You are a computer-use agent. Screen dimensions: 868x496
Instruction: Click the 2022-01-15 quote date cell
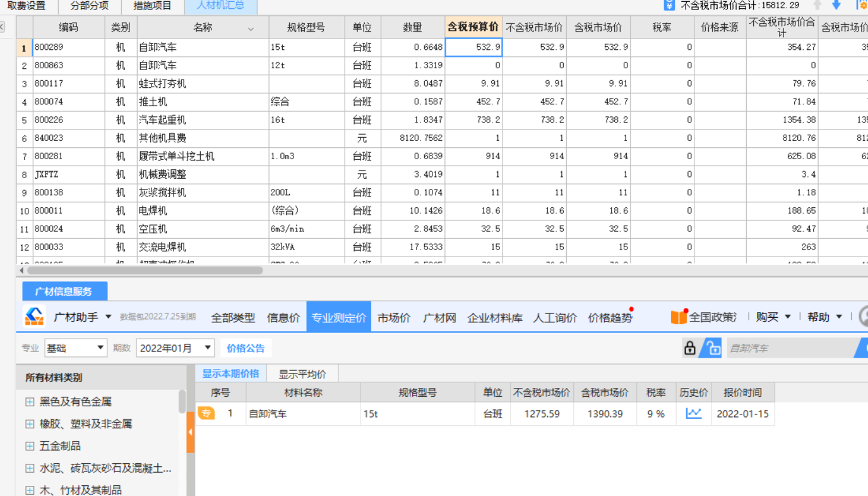(x=743, y=414)
